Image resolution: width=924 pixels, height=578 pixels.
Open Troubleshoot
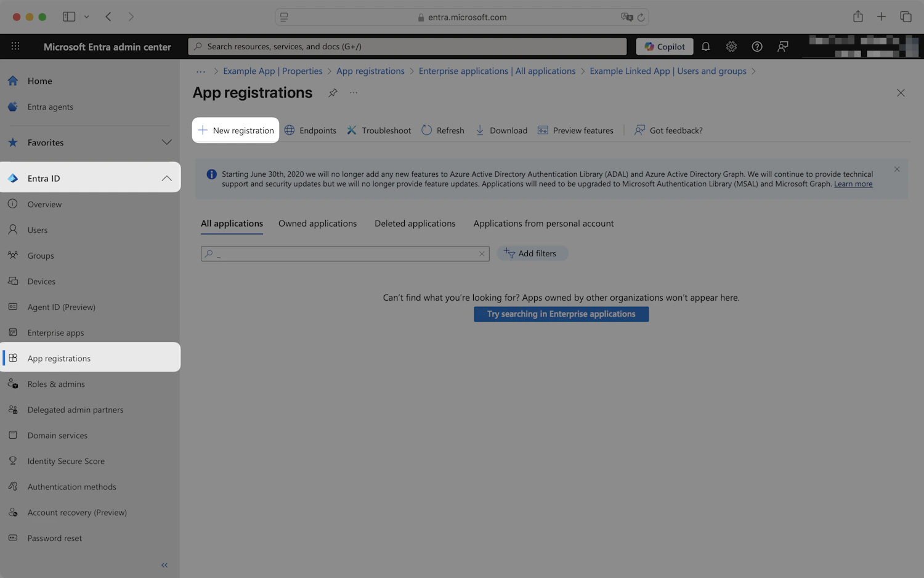(x=379, y=131)
